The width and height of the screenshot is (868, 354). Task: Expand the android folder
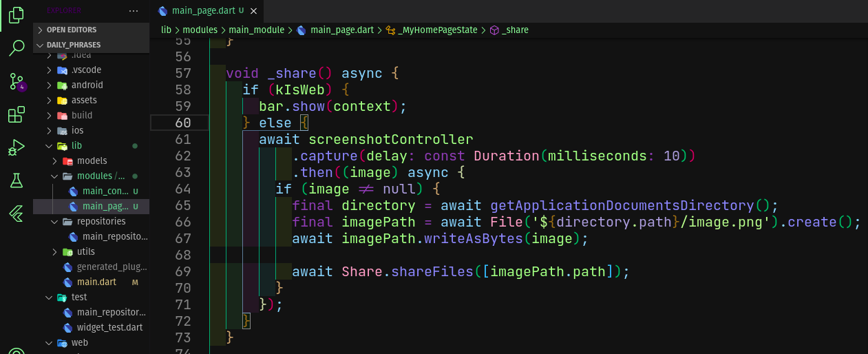91,85
